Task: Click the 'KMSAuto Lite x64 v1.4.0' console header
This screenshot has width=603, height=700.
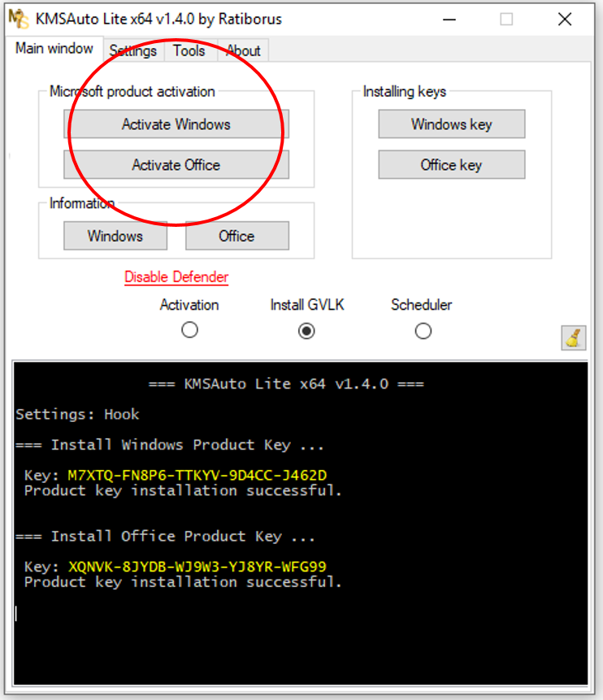Action: 286,384
